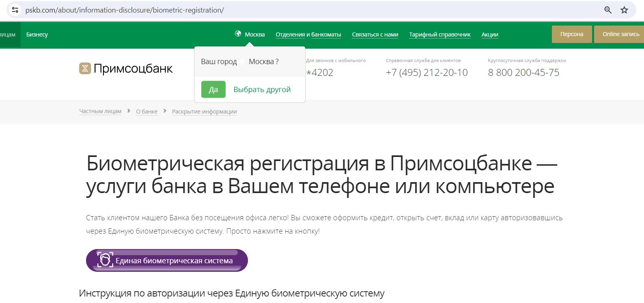Confirm city with the Да button
644x303 pixels.
click(x=213, y=89)
